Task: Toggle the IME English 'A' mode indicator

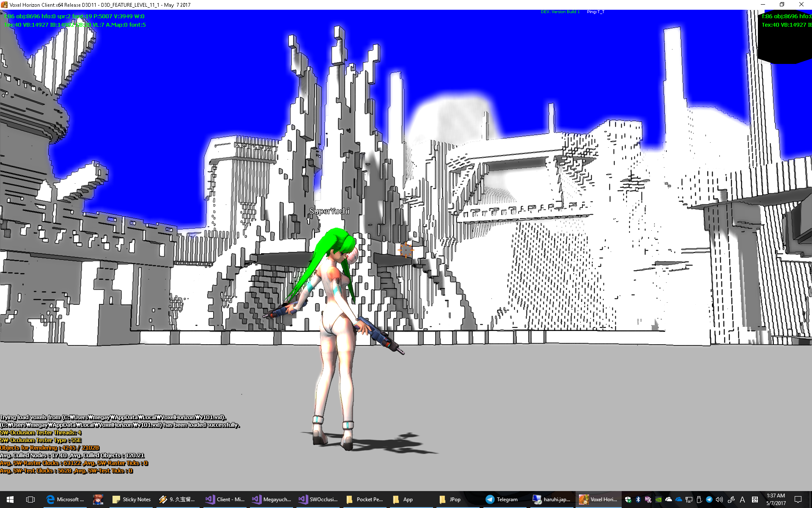Action: pos(742,500)
